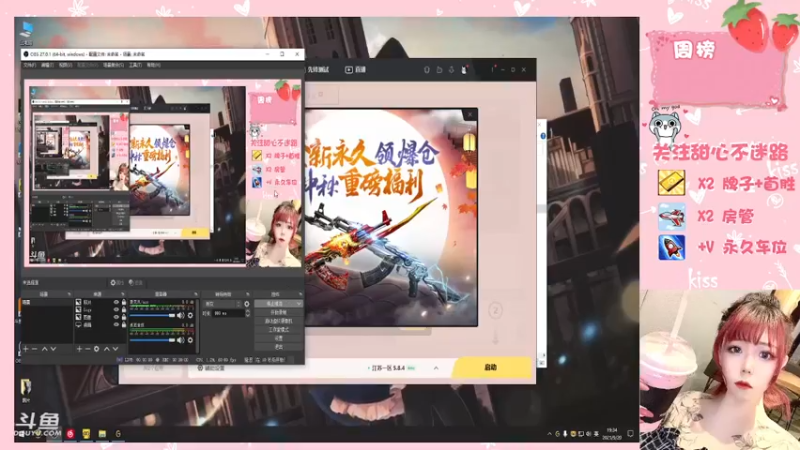Open the View menu in OBS
Image resolution: width=800 pixels, height=450 pixels.
tap(66, 65)
